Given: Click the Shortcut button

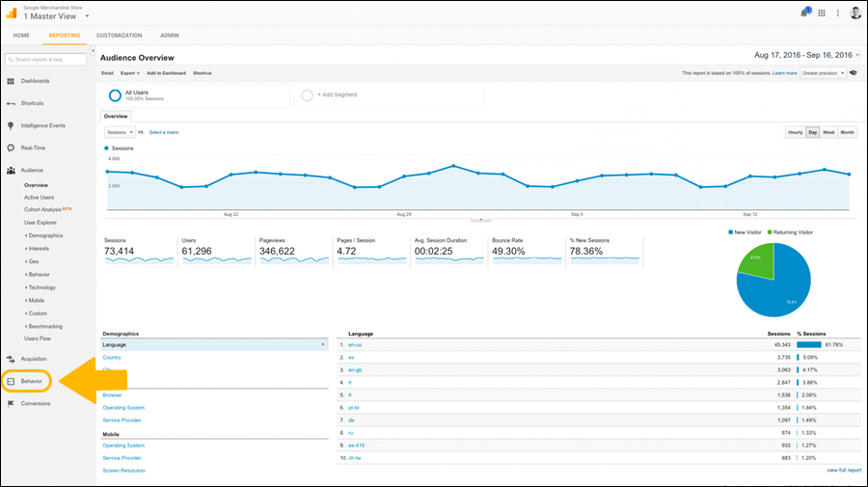Looking at the screenshot, I should (203, 73).
